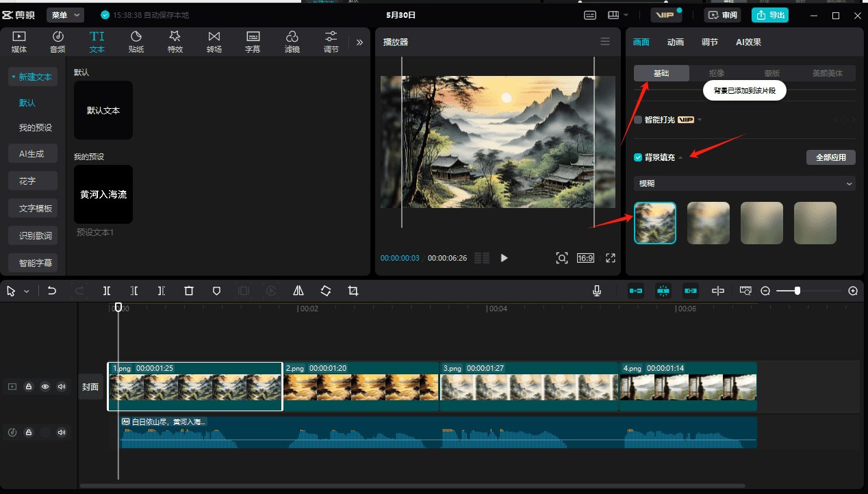Image resolution: width=868 pixels, height=494 pixels.
Task: Open the 模糊 fill type dropdown
Action: [x=745, y=183]
